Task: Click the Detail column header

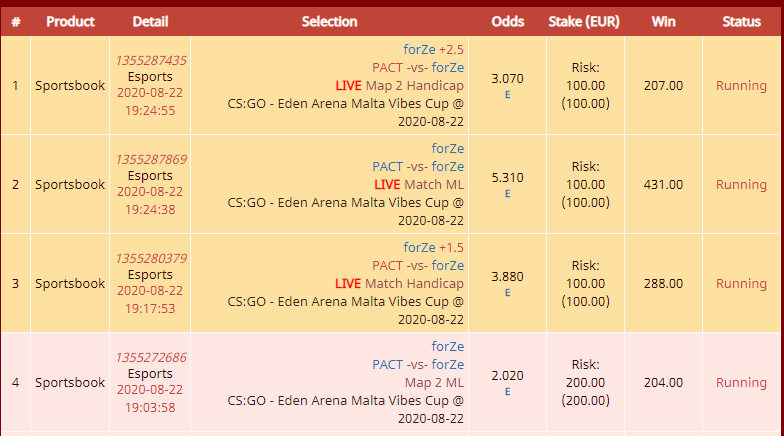Action: coord(150,22)
